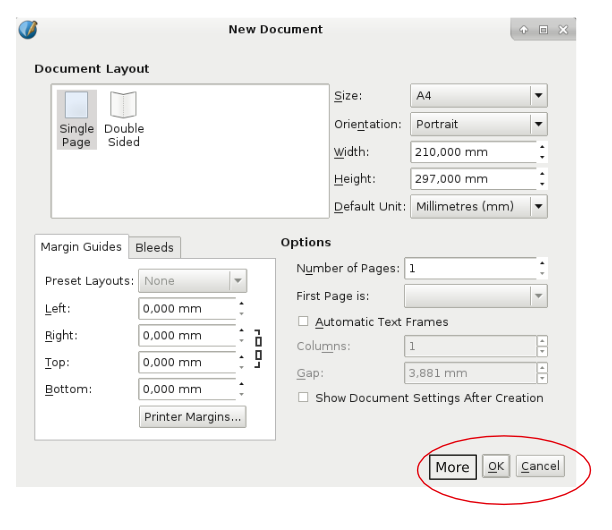Screen dimensions: 612x530
Task: Decrease Number of Pages with down arrow
Action: pyautogui.click(x=542, y=273)
